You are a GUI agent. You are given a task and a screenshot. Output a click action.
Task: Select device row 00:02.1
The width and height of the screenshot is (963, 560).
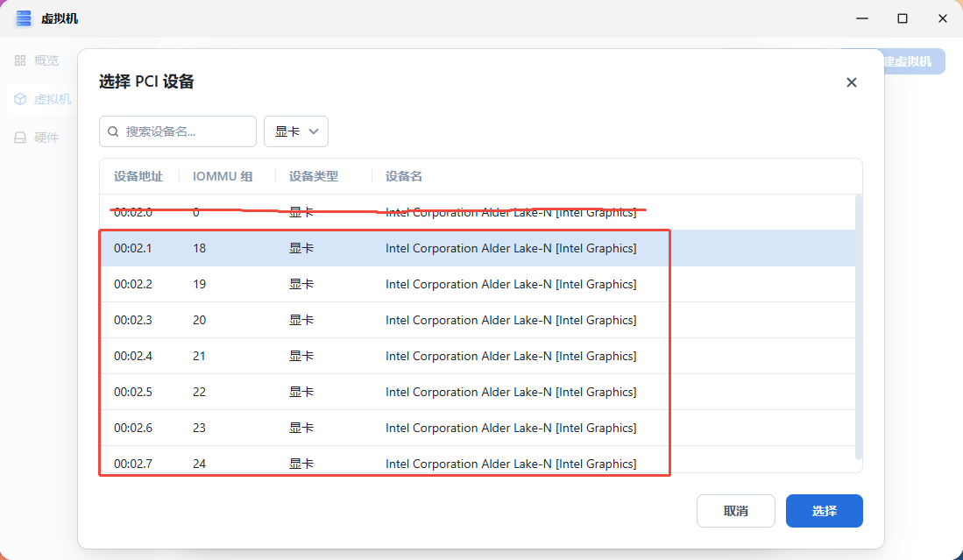[x=478, y=248]
